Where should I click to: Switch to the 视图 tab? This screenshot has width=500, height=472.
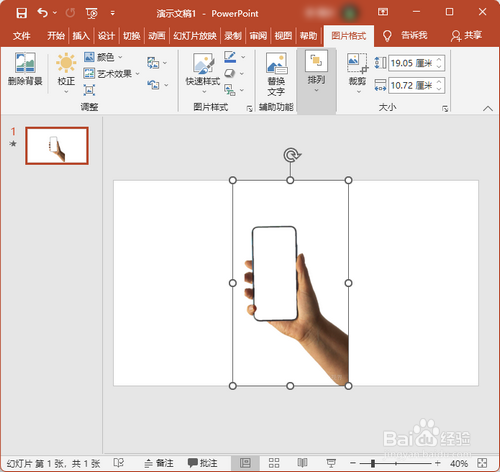[x=283, y=36]
